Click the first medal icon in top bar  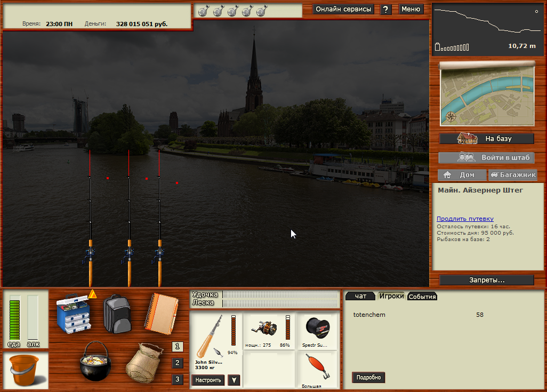coord(204,11)
